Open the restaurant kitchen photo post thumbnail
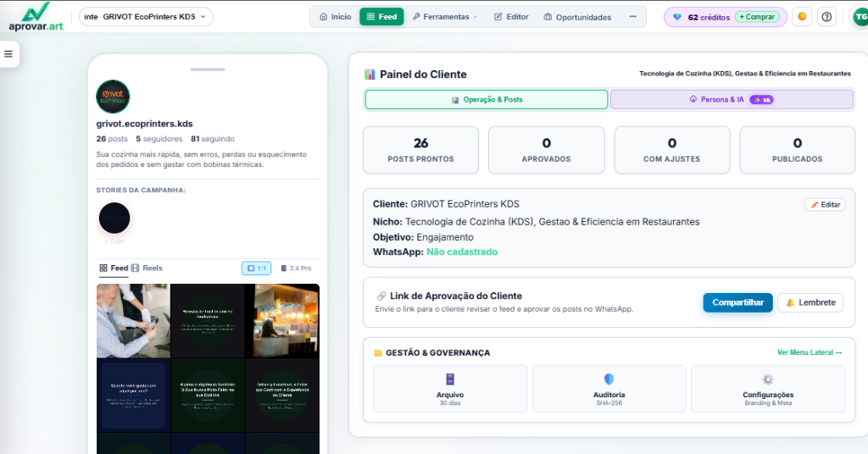868x454 pixels. pos(282,321)
